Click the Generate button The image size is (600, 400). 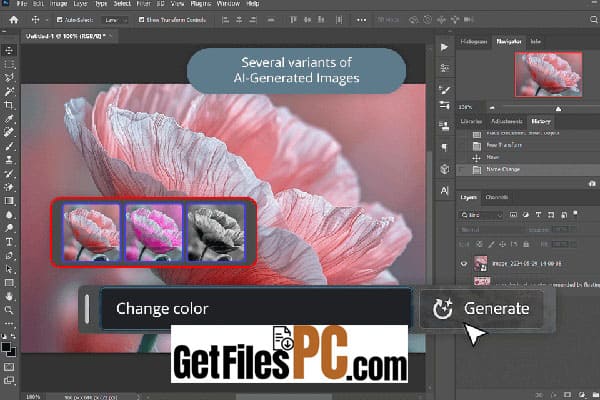coord(481,309)
